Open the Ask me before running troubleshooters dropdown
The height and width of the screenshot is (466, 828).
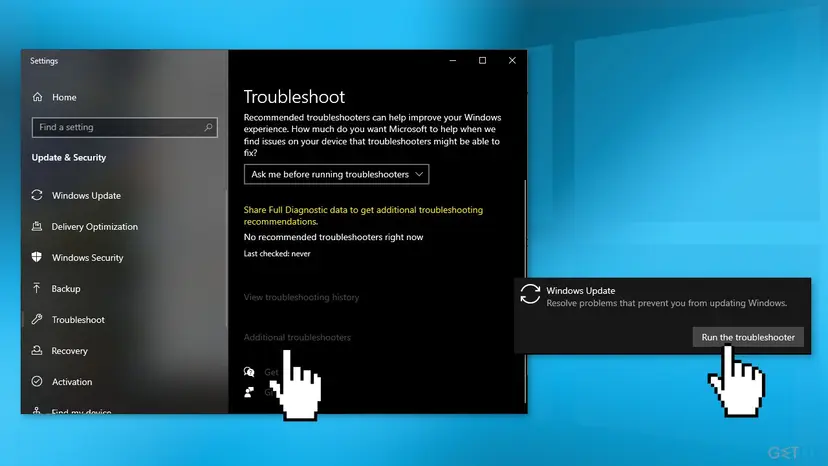coord(336,174)
